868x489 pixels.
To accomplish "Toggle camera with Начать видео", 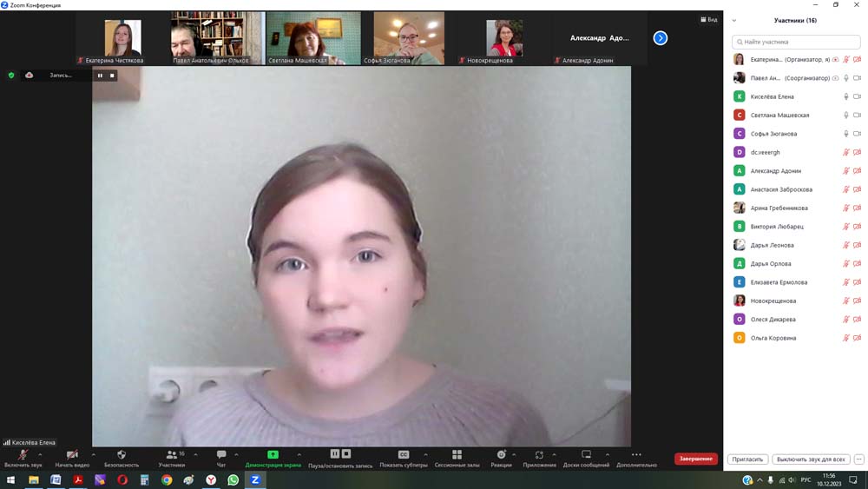I will pyautogui.click(x=72, y=454).
